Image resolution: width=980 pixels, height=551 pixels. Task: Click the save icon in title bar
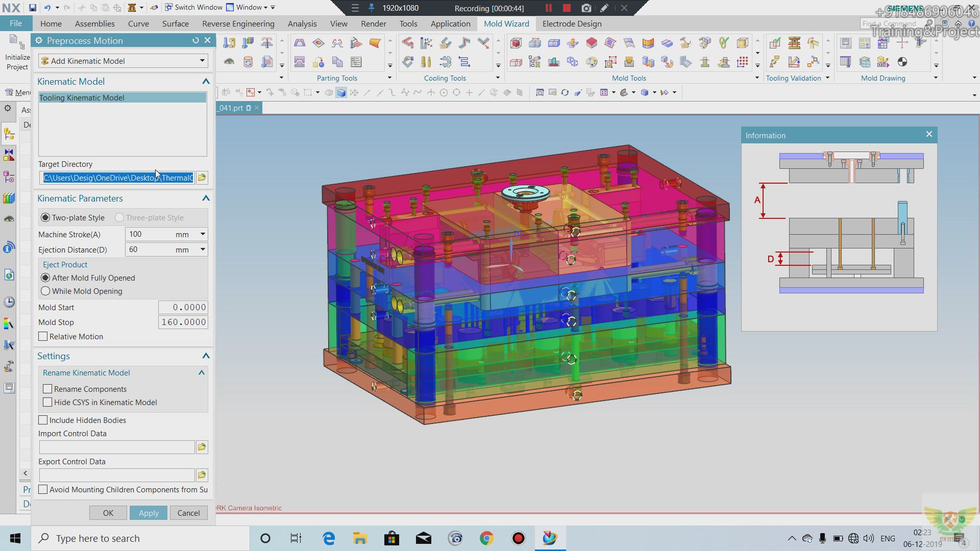[32, 8]
